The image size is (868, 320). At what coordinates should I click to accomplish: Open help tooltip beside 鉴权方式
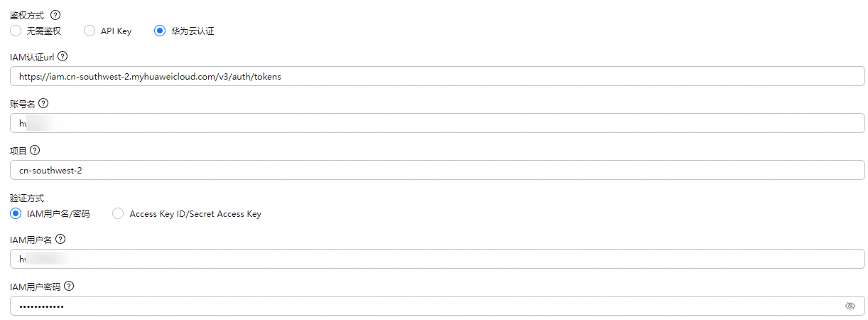(55, 15)
